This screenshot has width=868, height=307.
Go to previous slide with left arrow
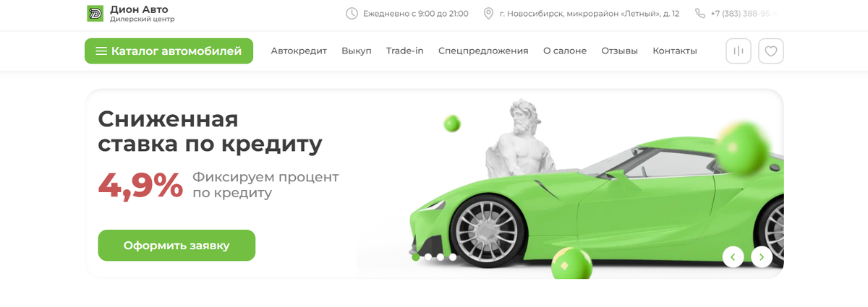(733, 256)
